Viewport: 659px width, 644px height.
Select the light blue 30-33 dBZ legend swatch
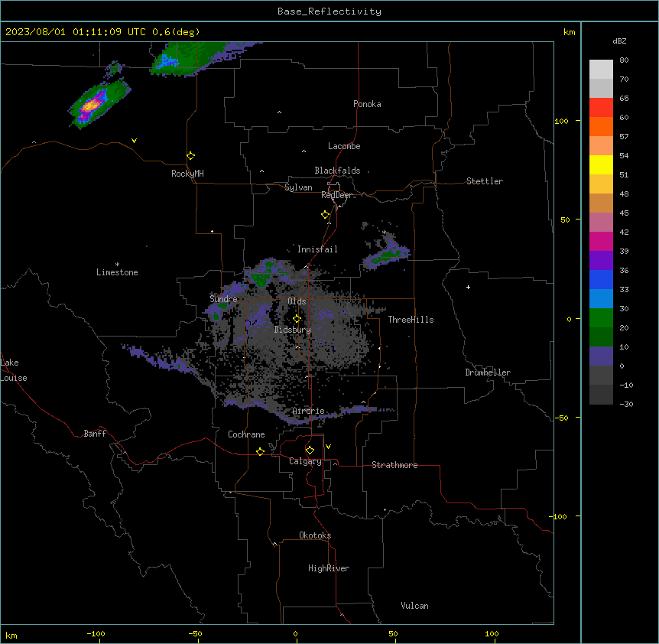tap(601, 298)
